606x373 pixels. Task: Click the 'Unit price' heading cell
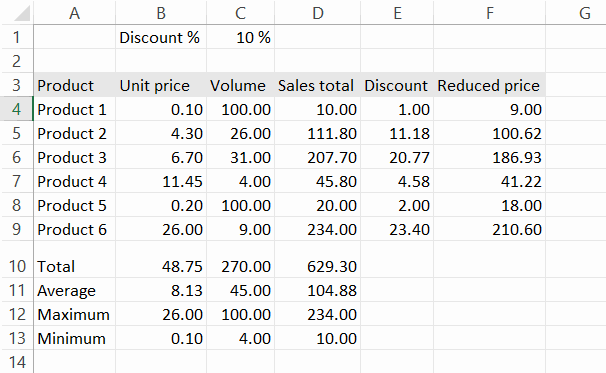click(x=161, y=85)
